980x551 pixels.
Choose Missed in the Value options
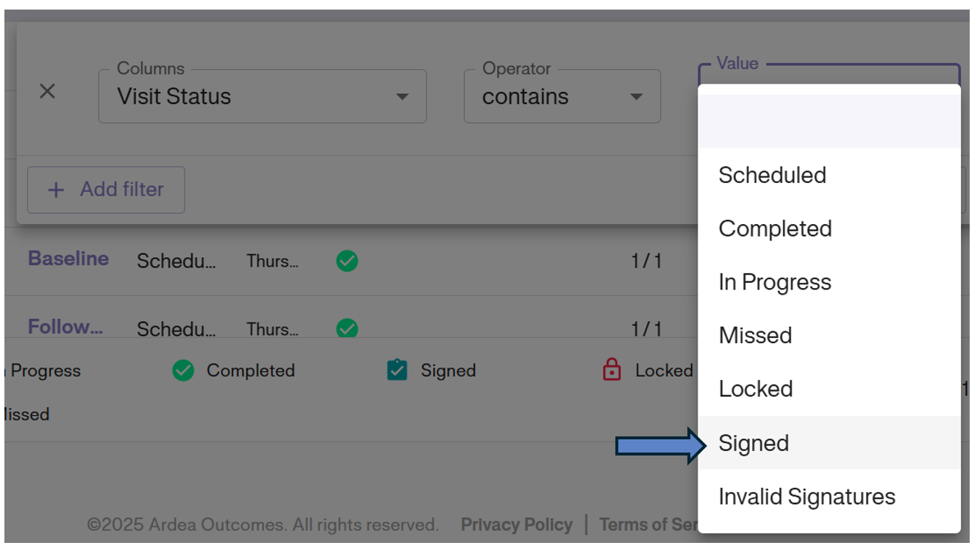(x=755, y=335)
